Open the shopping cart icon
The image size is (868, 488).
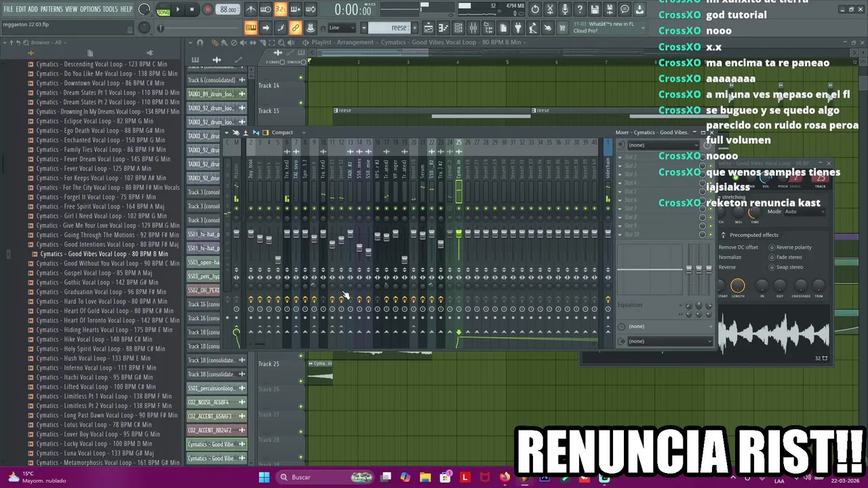[x=563, y=28]
